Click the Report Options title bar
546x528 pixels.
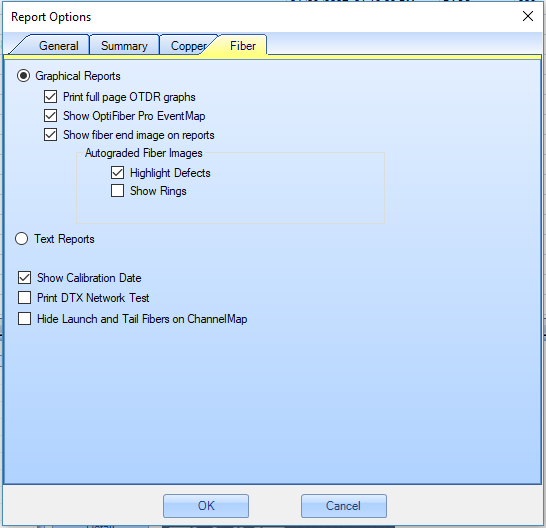point(261,17)
